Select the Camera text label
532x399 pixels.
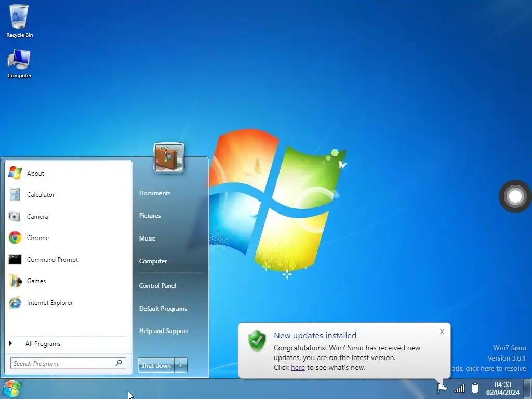pyautogui.click(x=37, y=216)
